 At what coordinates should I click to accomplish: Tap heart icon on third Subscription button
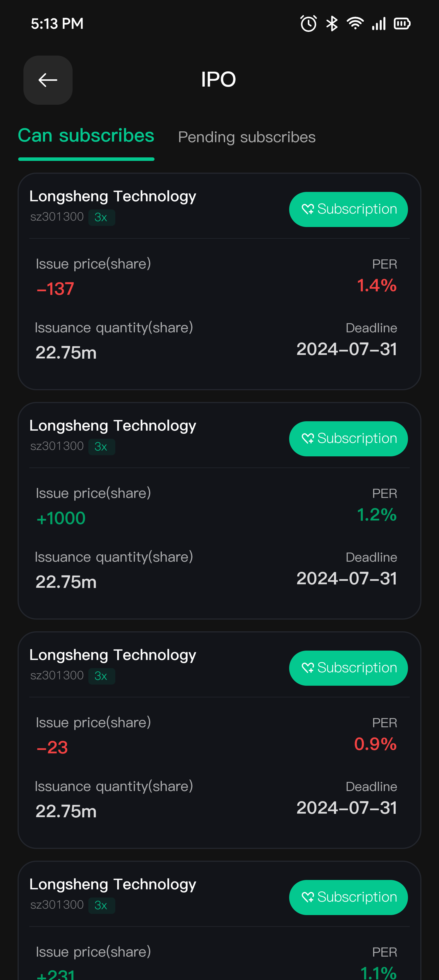[308, 668]
